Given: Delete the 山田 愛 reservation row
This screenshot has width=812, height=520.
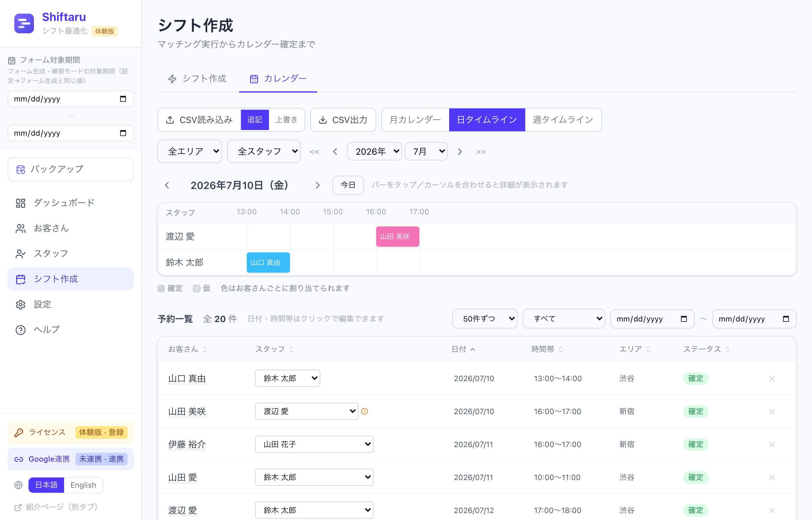Looking at the screenshot, I should click(772, 478).
